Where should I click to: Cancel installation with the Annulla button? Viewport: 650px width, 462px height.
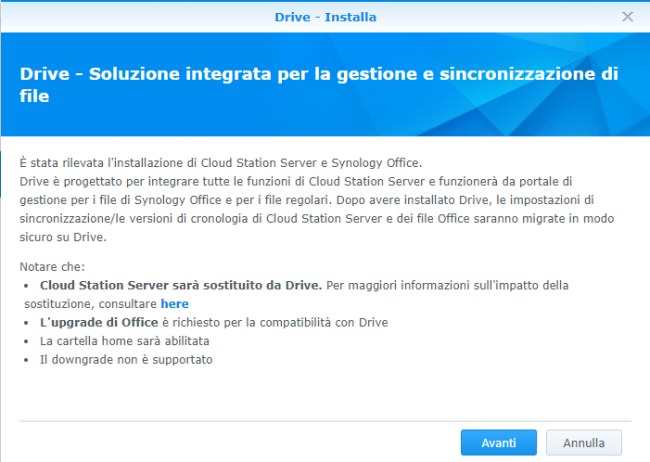click(584, 443)
